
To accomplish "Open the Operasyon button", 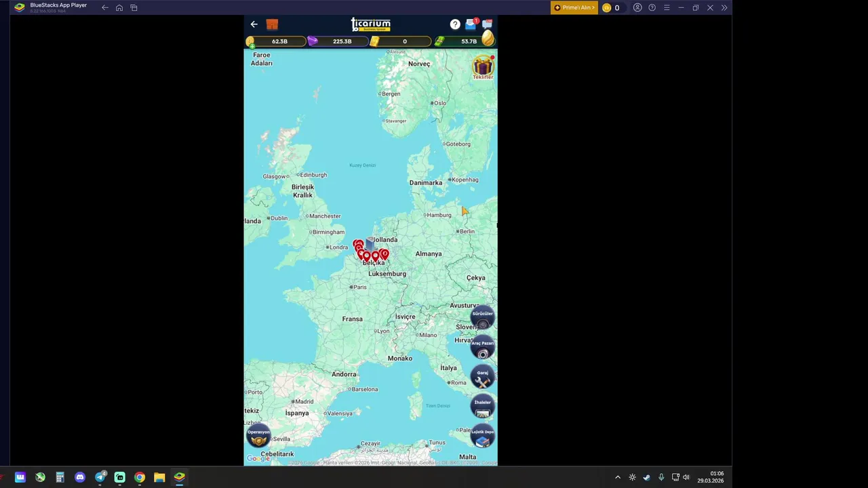I will tap(258, 436).
